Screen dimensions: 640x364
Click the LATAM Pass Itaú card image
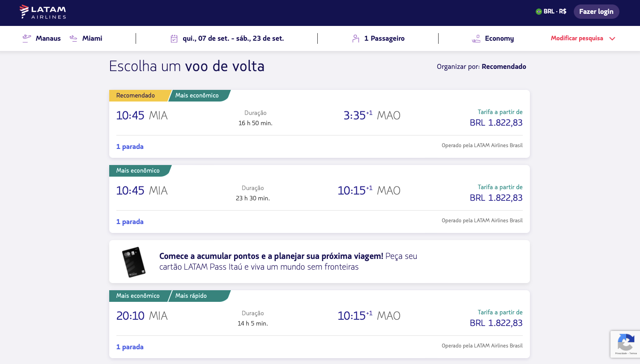click(133, 262)
